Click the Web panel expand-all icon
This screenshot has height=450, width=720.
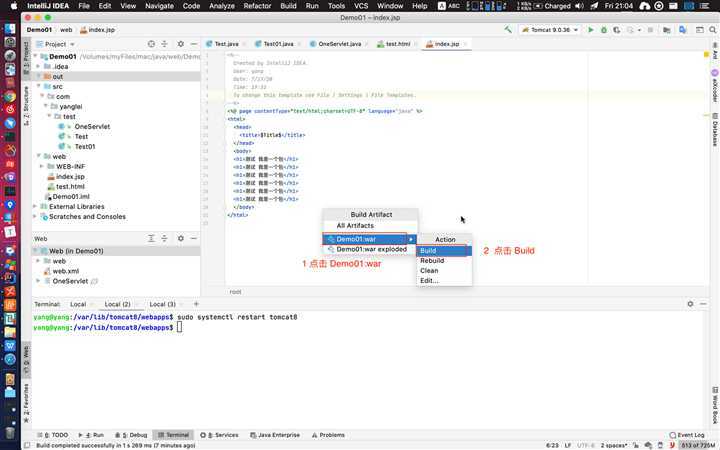(x=151, y=239)
